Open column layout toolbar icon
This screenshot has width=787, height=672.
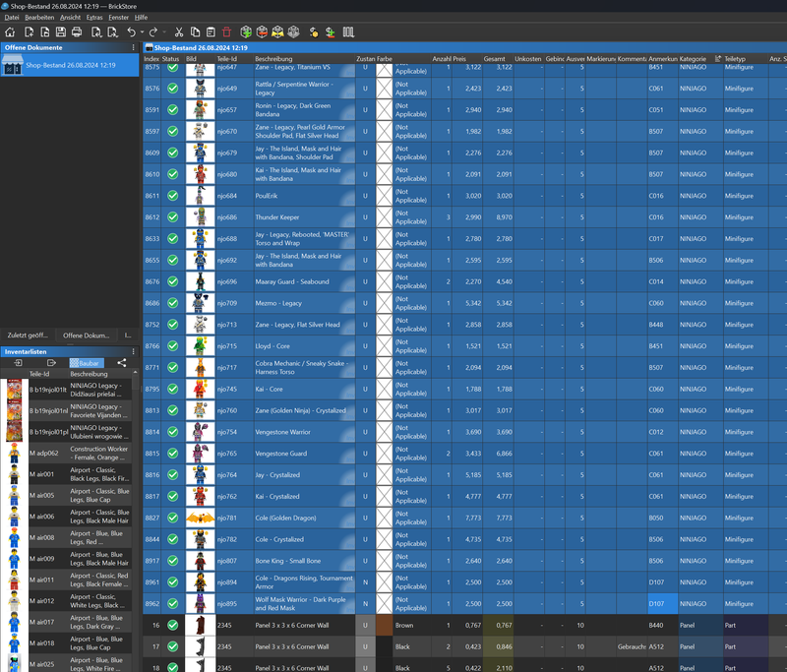[x=349, y=32]
